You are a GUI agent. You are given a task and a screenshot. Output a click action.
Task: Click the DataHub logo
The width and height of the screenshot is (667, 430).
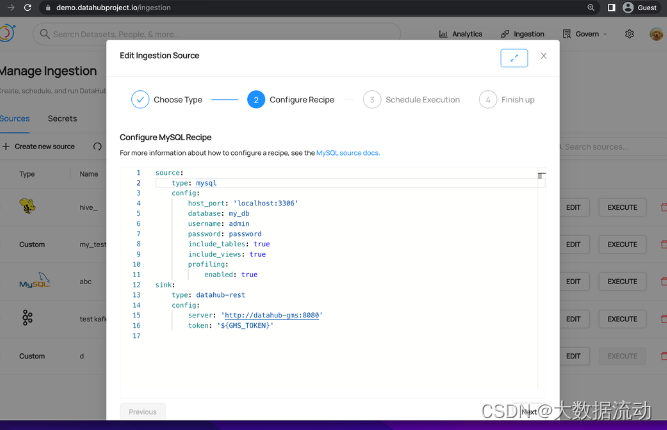pos(7,33)
